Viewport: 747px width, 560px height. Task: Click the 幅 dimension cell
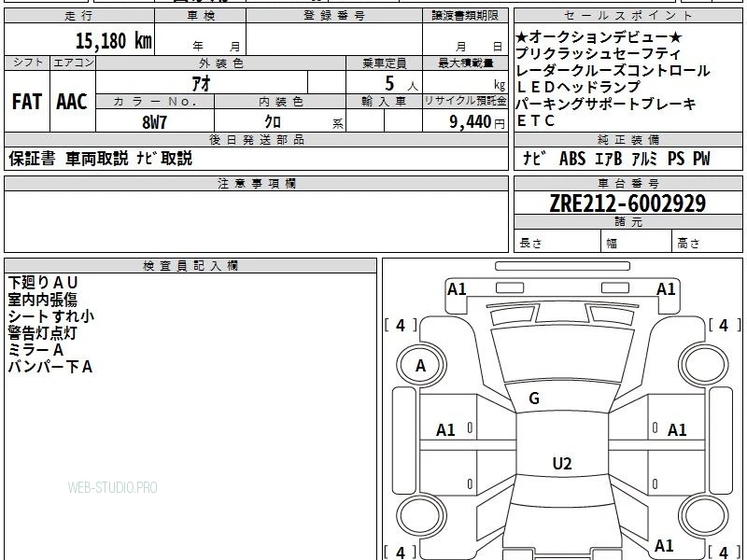point(637,243)
